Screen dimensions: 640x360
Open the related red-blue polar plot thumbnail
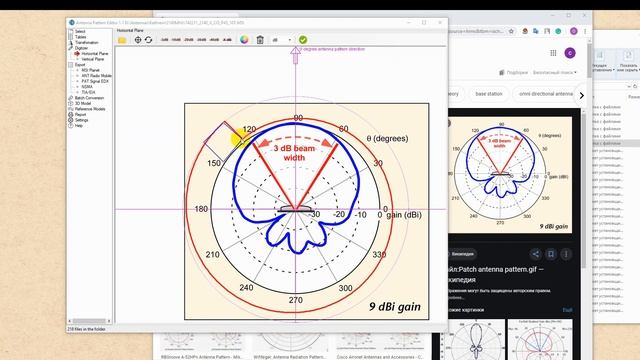(540, 340)
